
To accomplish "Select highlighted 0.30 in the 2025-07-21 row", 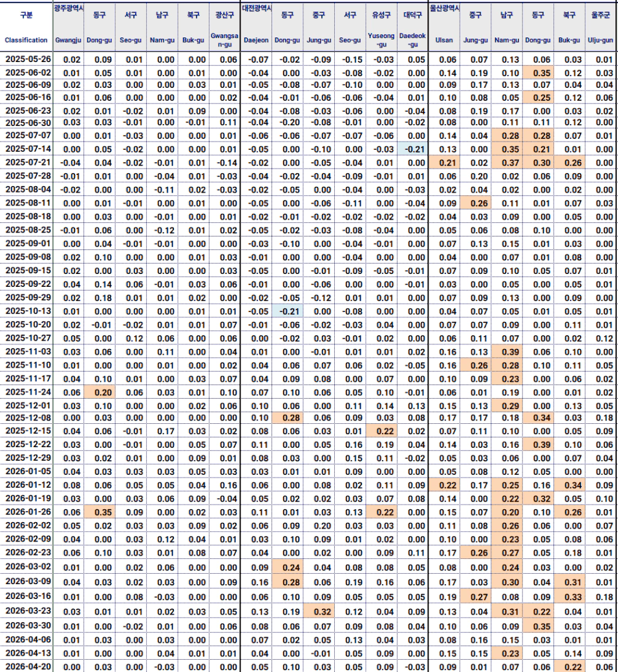I will 538,163.
